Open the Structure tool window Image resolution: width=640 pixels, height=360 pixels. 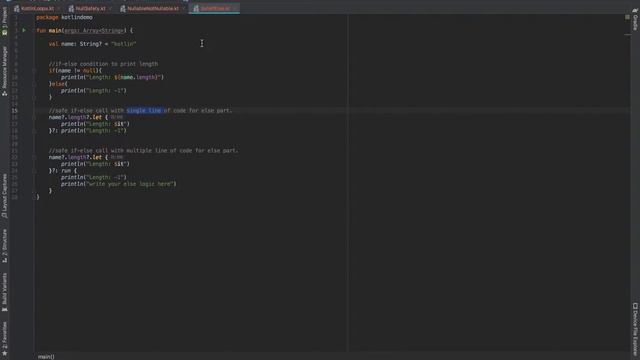click(x=4, y=245)
